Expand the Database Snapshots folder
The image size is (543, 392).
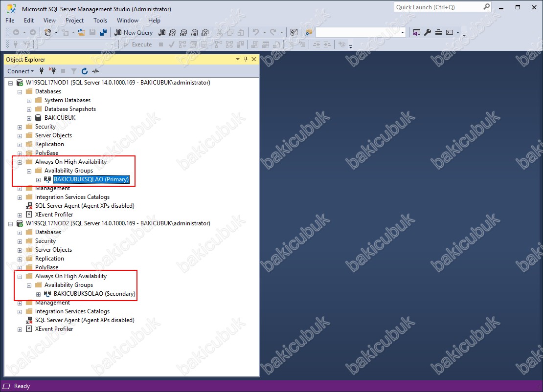[x=29, y=109]
